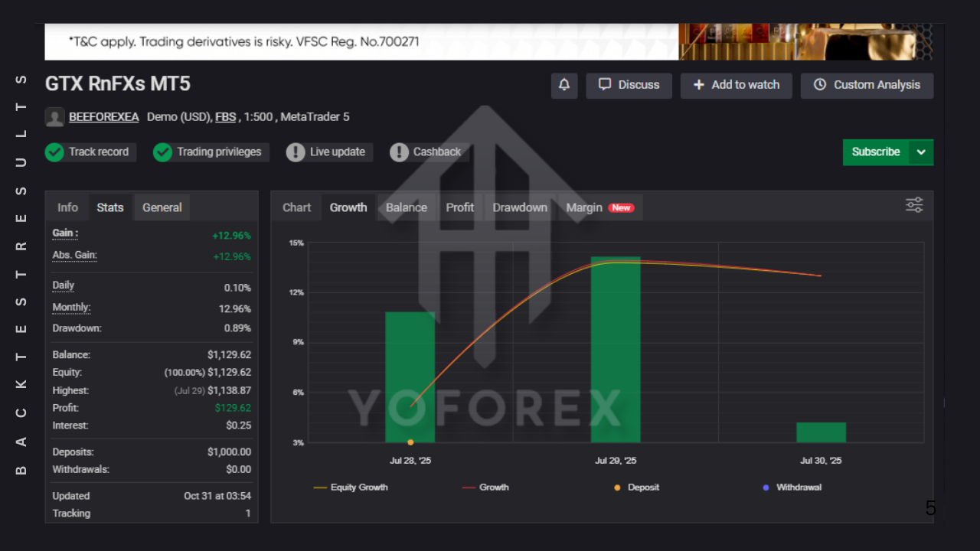
Task: Click the orange deposit marker on chart
Action: pyautogui.click(x=411, y=442)
